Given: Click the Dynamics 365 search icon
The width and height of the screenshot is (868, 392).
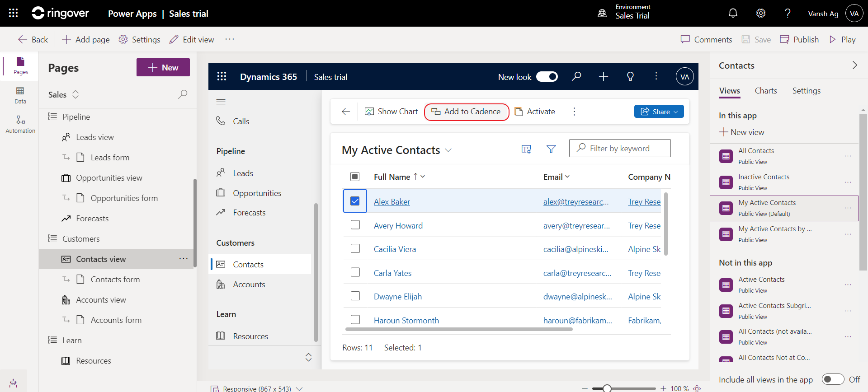Looking at the screenshot, I should (576, 76).
